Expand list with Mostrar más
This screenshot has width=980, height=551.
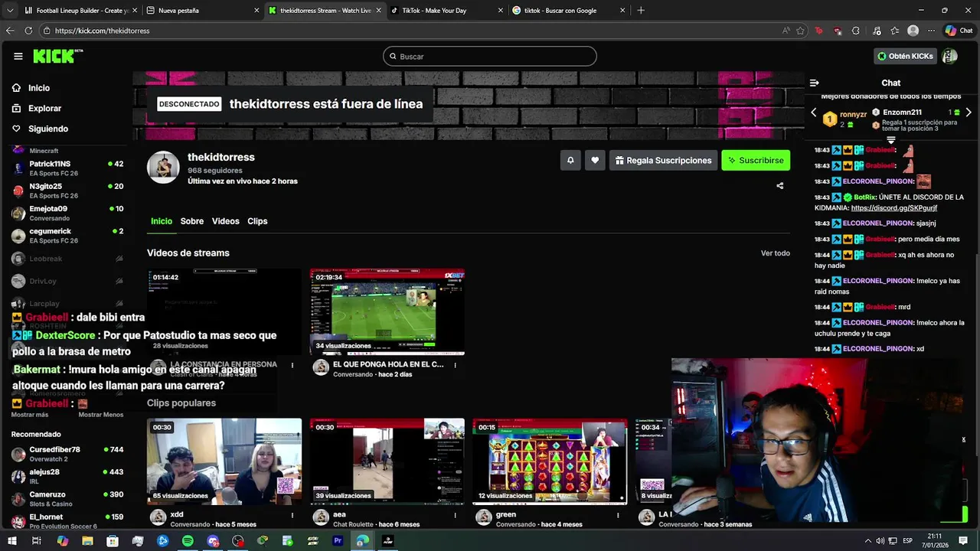tap(30, 415)
